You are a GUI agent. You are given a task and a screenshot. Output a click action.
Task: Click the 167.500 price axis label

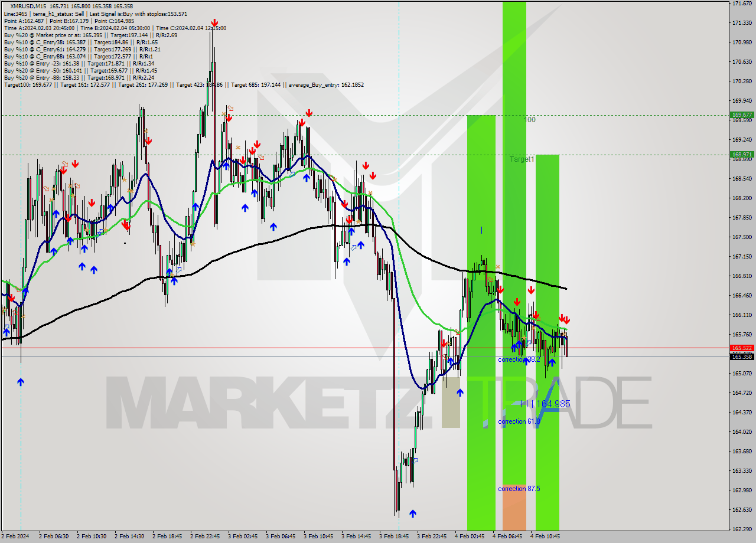tap(742, 237)
